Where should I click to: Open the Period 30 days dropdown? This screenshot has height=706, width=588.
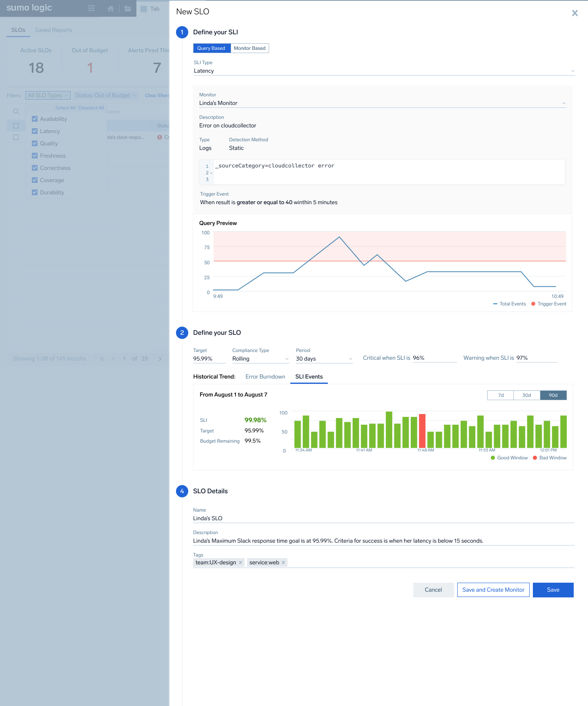tap(350, 359)
